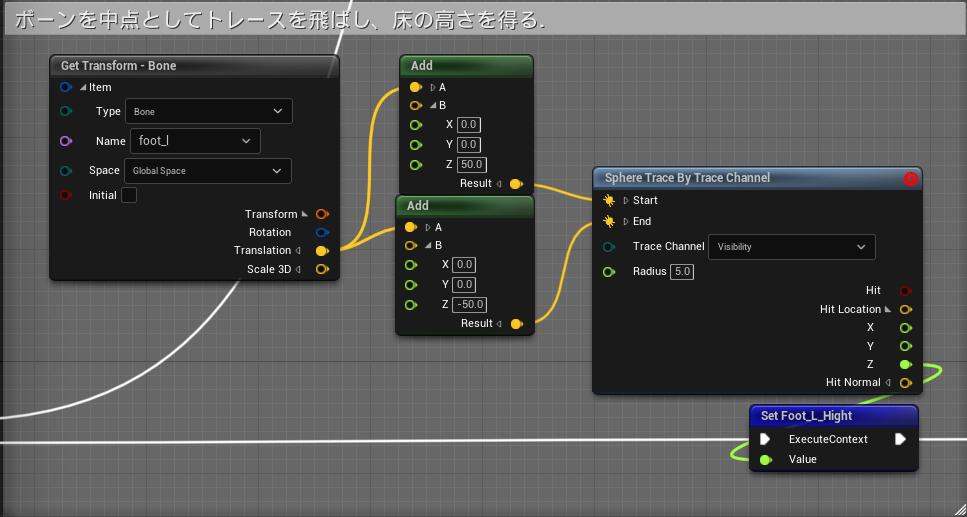
Task: Click the blue Rotation output pin
Action: [x=322, y=232]
